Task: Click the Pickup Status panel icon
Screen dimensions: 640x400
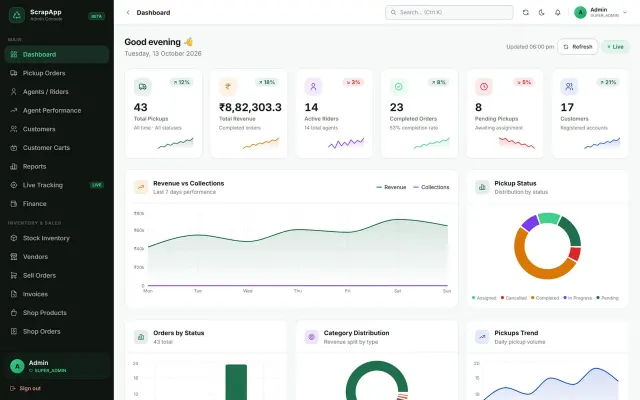Action: (482, 187)
